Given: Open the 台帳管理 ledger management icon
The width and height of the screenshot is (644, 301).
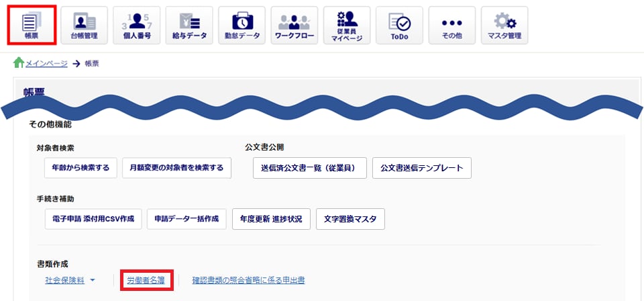Looking at the screenshot, I should pos(85,26).
